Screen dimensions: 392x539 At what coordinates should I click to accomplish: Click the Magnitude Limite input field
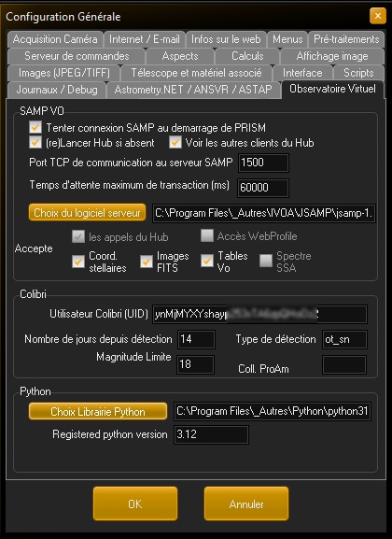pos(196,364)
